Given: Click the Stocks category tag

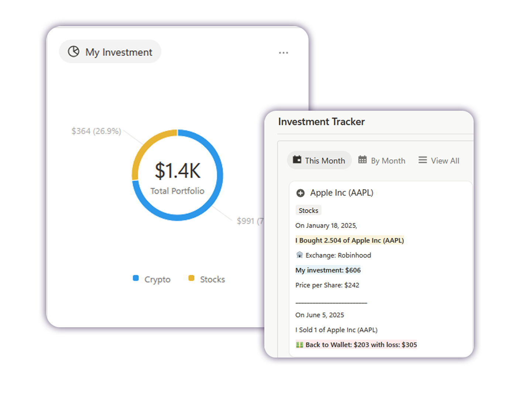Looking at the screenshot, I should coord(308,210).
